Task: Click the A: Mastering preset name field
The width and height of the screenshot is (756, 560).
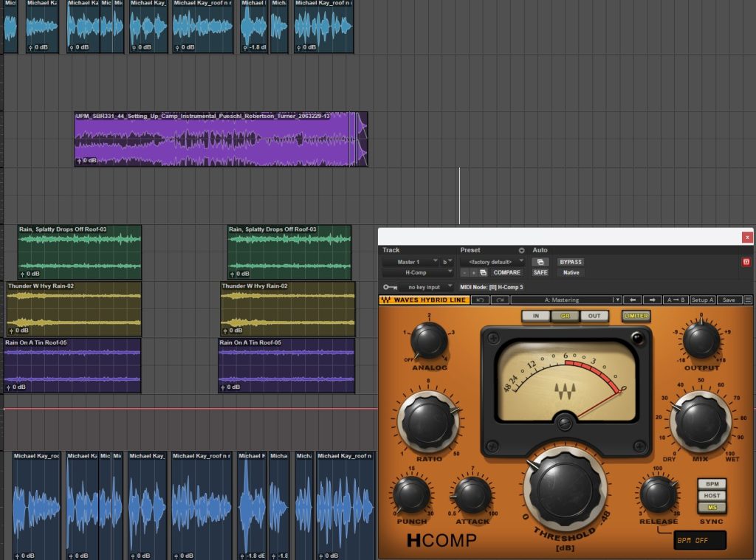Action: click(x=561, y=300)
